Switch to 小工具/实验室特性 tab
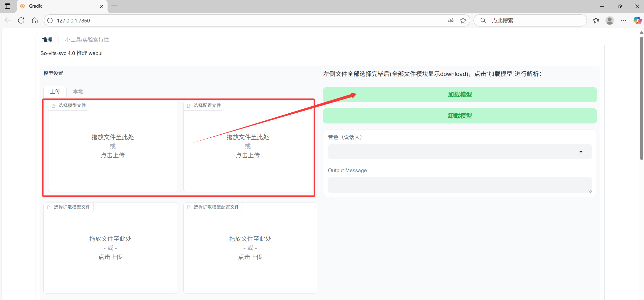Image resolution: width=644 pixels, height=300 pixels. click(x=87, y=40)
